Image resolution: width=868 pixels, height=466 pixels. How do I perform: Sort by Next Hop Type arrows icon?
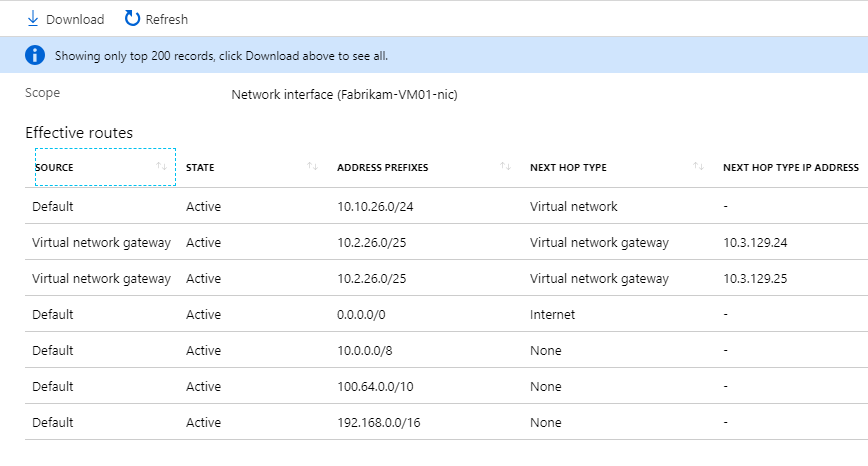pos(698,166)
